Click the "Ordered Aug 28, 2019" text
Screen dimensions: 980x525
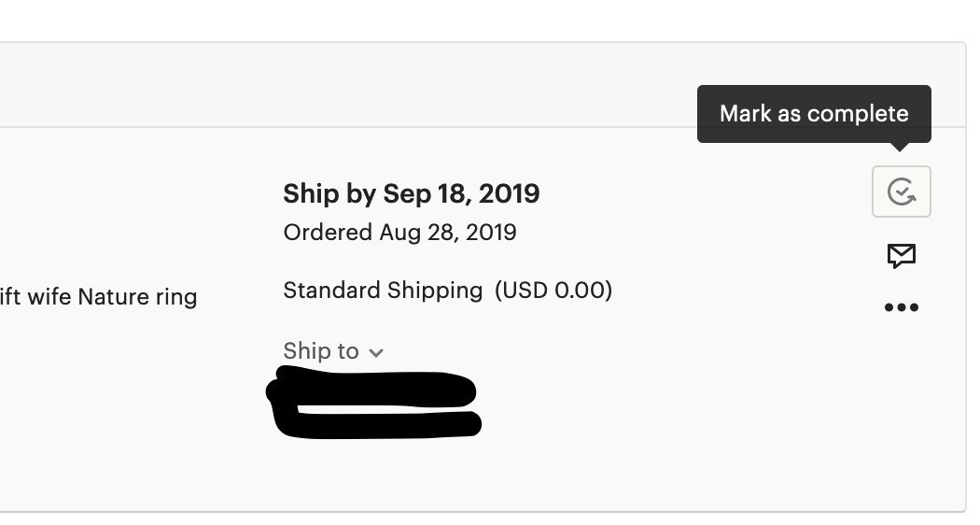pyautogui.click(x=399, y=232)
